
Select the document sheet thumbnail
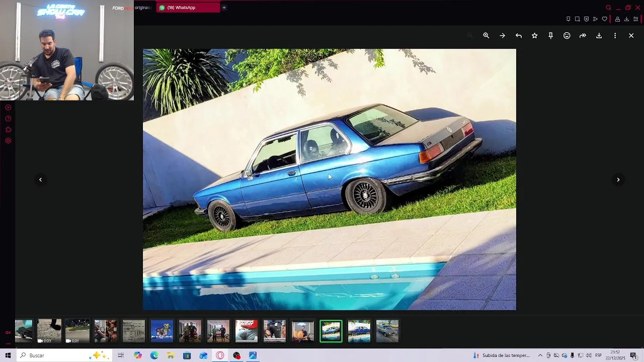[x=134, y=331]
